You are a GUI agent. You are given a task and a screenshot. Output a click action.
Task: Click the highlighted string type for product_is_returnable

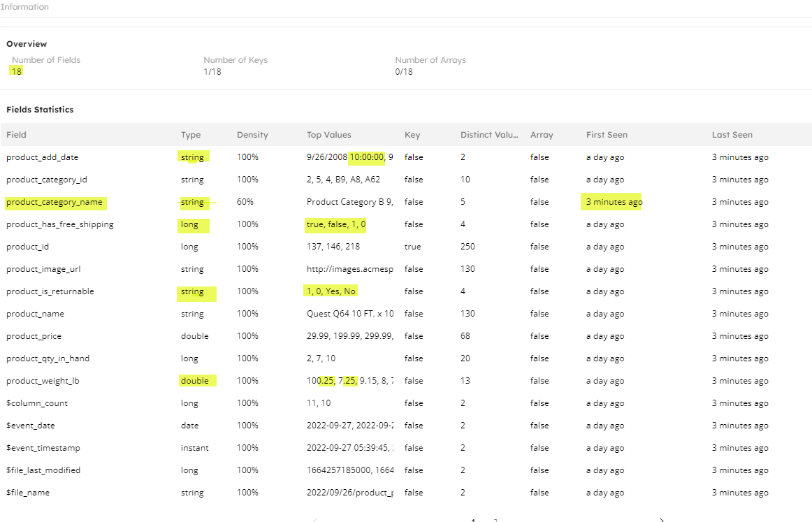192,291
